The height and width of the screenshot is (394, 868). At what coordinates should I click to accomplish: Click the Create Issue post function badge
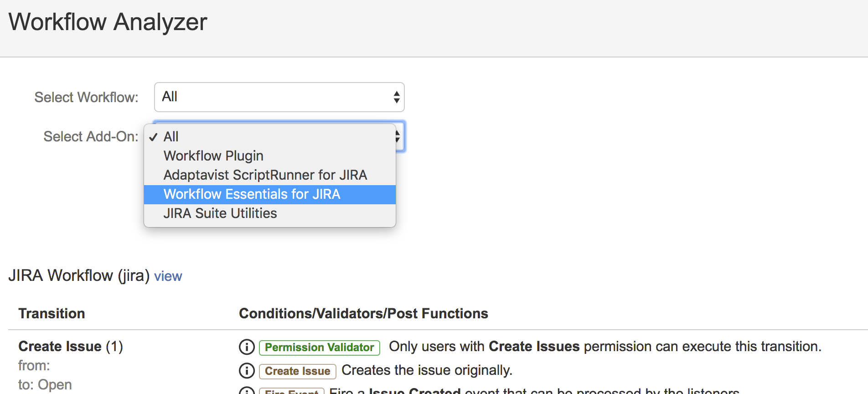point(297,371)
